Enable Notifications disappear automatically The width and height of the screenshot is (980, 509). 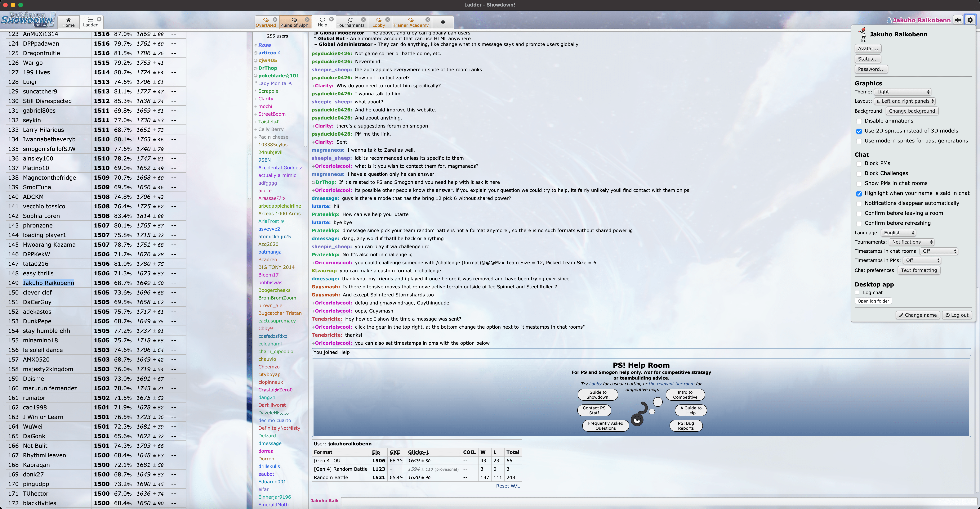(x=859, y=203)
